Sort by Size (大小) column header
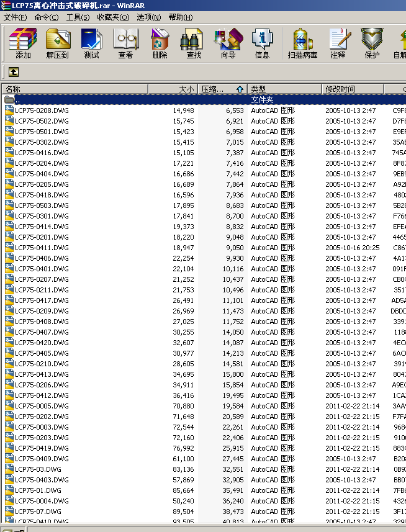The width and height of the screenshot is (406, 532). coord(173,89)
